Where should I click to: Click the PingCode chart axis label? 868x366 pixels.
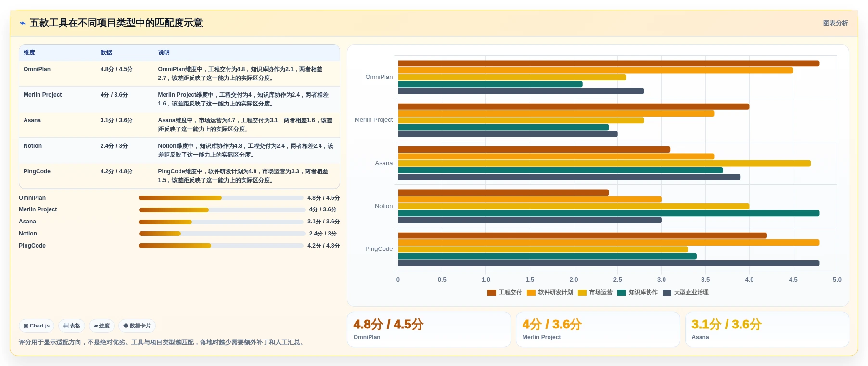[379, 249]
